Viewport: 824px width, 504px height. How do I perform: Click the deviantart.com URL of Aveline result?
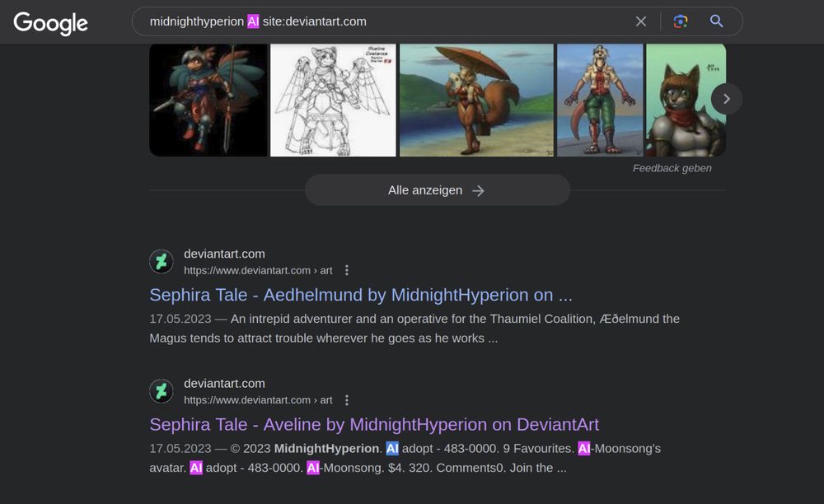coord(258,400)
